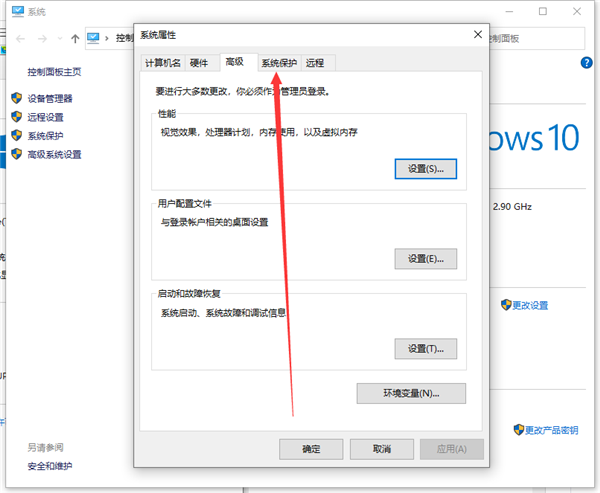The height and width of the screenshot is (493, 600).
Task: Click the shield icon next to 远程设置
Action: click(x=16, y=116)
